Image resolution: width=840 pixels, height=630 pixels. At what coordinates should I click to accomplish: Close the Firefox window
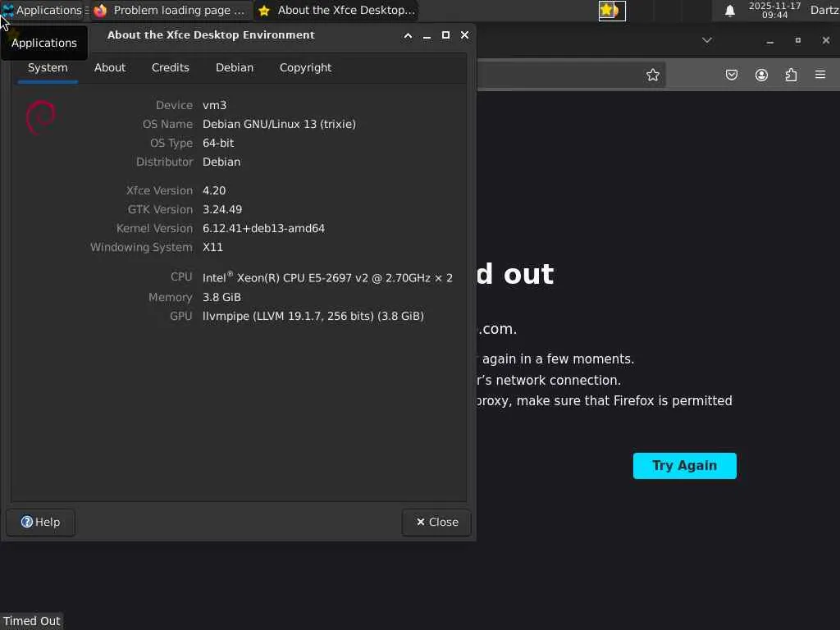click(825, 41)
